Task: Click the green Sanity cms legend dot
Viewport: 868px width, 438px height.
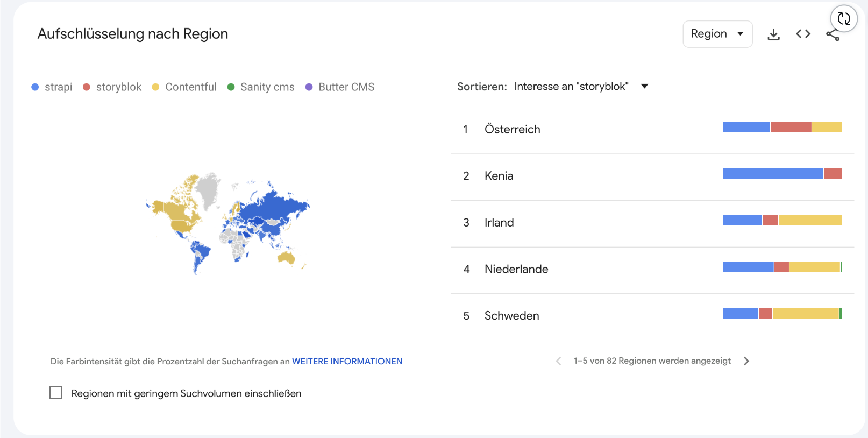Action: coord(231,87)
